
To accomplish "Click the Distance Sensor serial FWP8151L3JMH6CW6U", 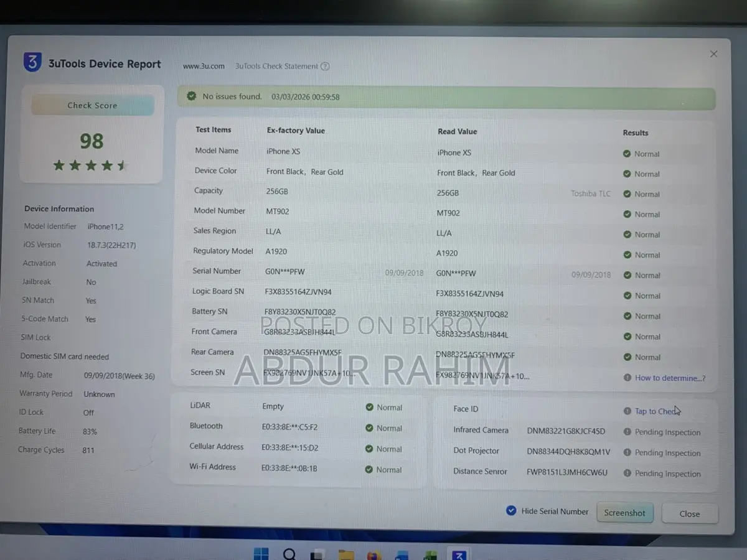I will pos(567,472).
